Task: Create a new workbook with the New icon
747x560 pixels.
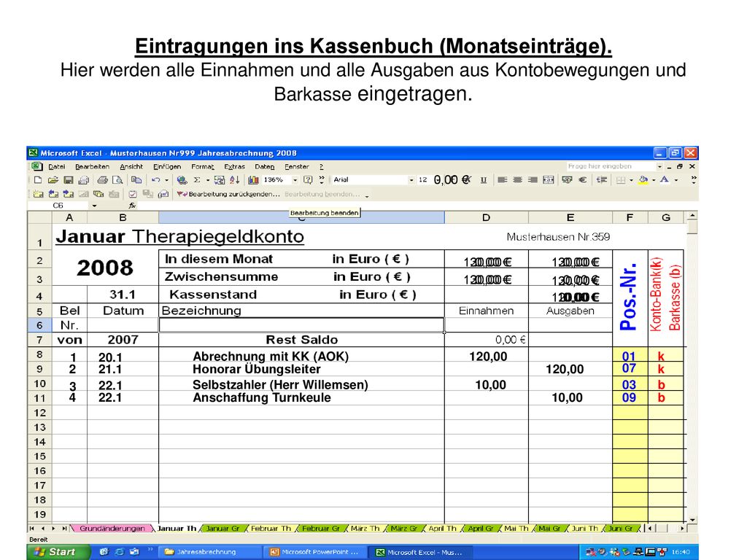Action: (38, 180)
